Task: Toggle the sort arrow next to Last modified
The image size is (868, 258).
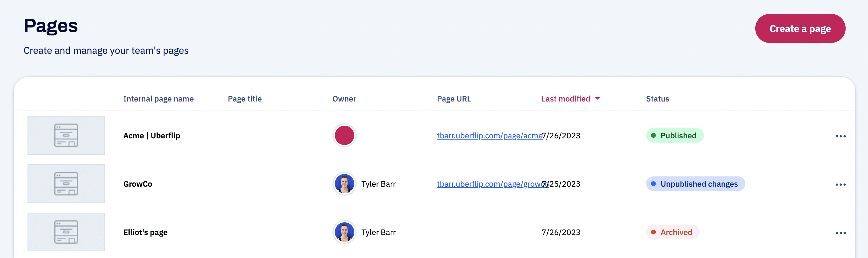Action: pyautogui.click(x=598, y=99)
